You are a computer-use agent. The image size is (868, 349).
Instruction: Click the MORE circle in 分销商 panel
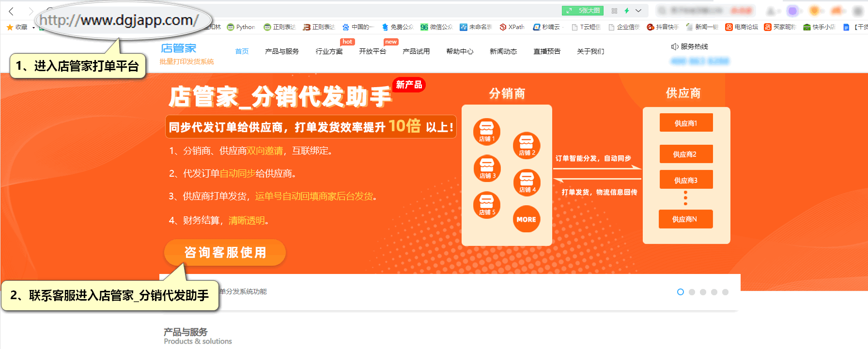526,219
